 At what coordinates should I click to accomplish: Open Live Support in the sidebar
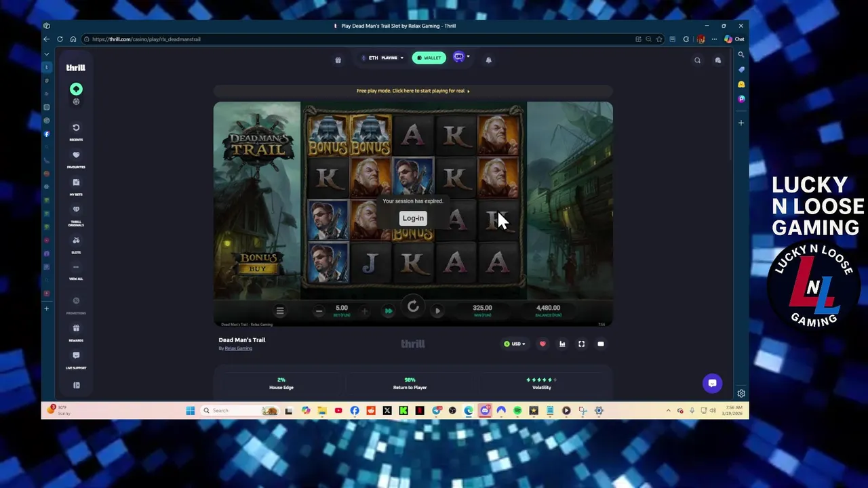point(76,359)
